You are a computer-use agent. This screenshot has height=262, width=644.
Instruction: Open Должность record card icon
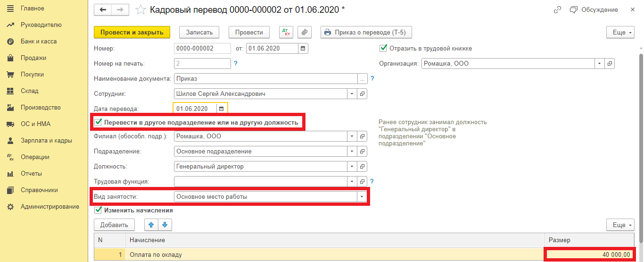tap(362, 167)
